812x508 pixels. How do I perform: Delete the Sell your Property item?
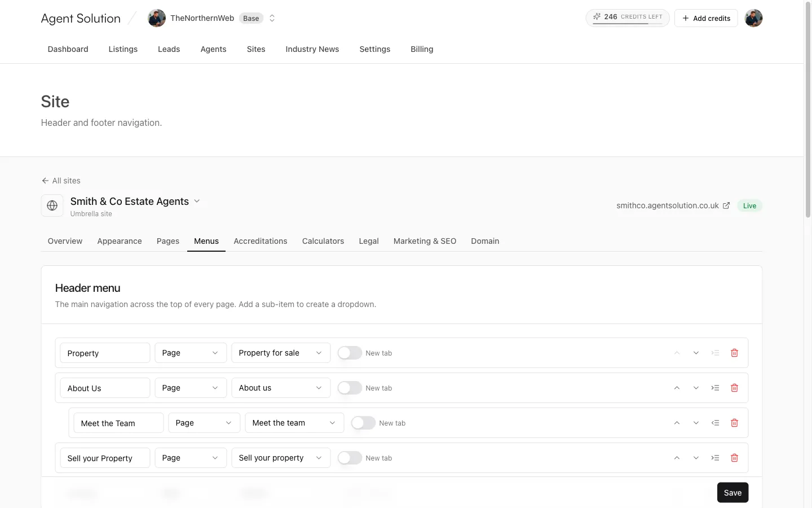click(734, 458)
